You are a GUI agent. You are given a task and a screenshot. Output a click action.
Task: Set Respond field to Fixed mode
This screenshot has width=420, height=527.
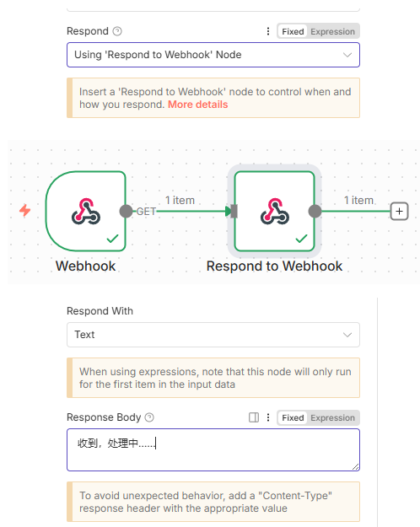click(x=293, y=31)
